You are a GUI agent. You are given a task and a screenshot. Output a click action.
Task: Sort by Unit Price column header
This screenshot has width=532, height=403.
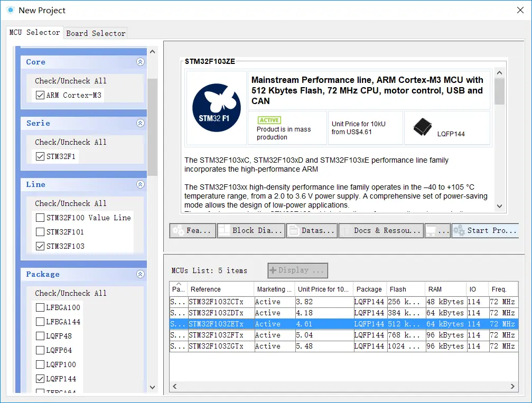pos(324,289)
